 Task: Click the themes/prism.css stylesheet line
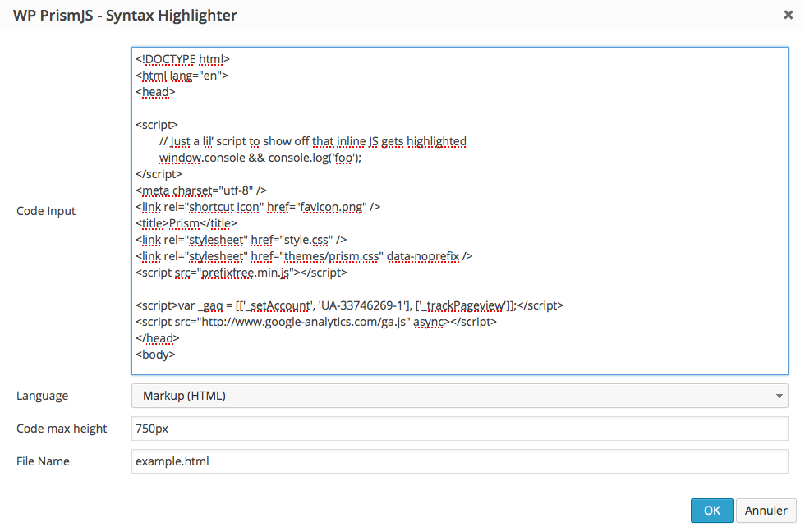(304, 256)
